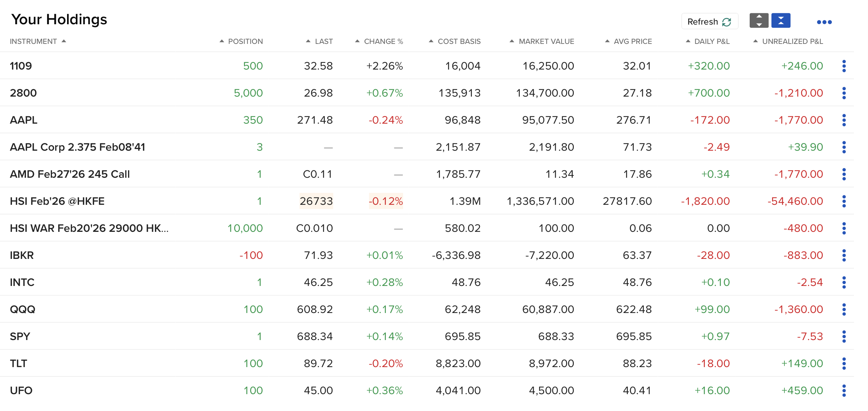Open row actions for the IBKR position
The width and height of the screenshot is (868, 411).
pyautogui.click(x=844, y=255)
